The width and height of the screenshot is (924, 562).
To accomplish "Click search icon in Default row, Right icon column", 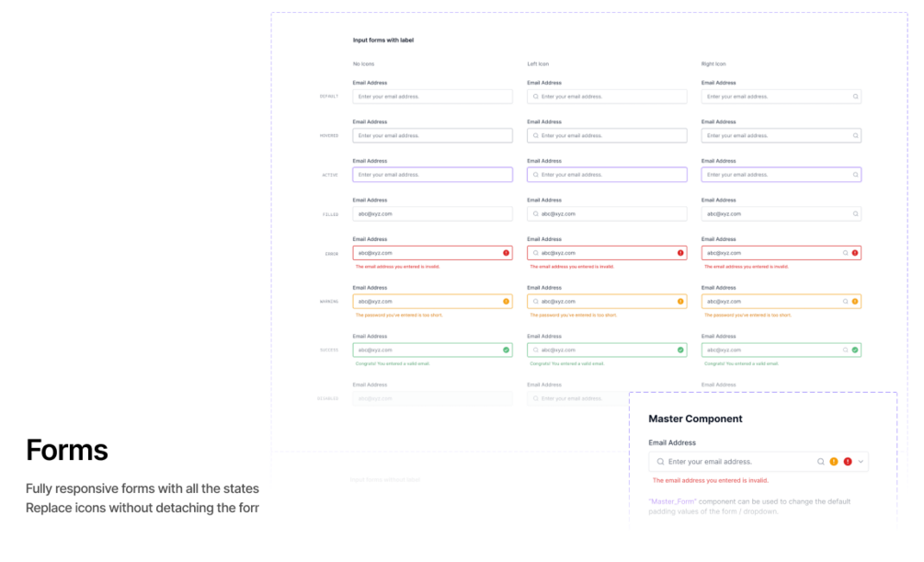I will tap(855, 97).
